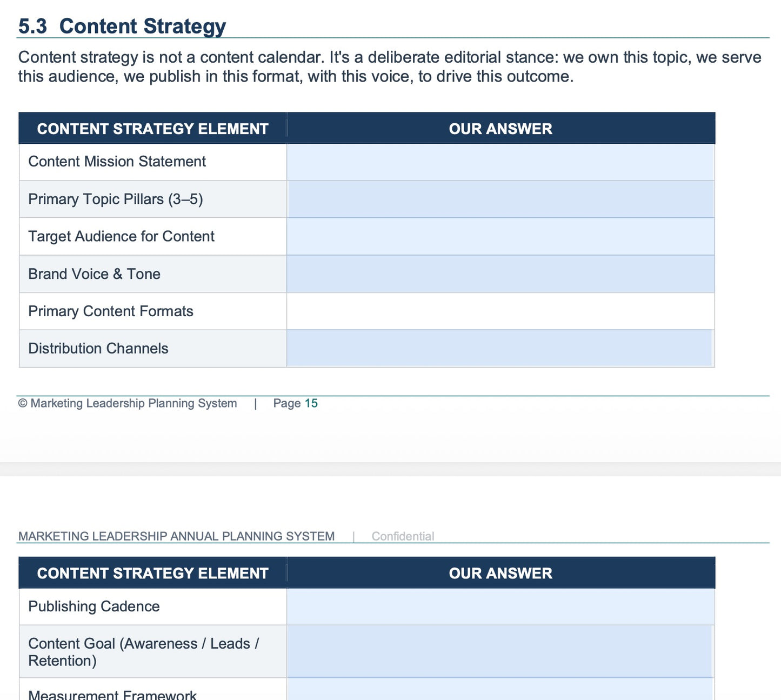Click the 'Measurement Framework' row label
Screen dimensions: 781x700
[x=112, y=695]
